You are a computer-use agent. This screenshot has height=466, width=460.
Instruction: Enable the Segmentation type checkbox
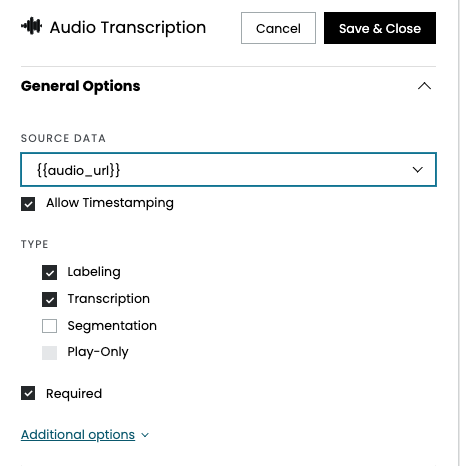coord(49,326)
